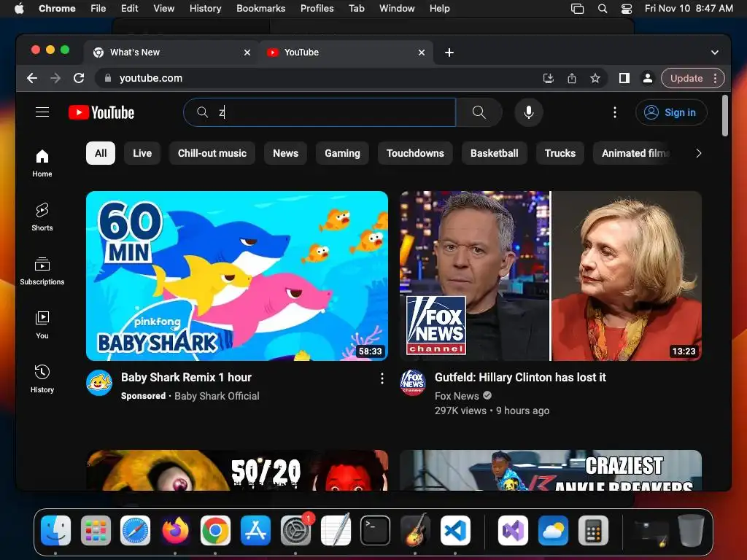Open Baby Shark Remix 1 hour title
This screenshot has width=747, height=560.
pyautogui.click(x=186, y=378)
